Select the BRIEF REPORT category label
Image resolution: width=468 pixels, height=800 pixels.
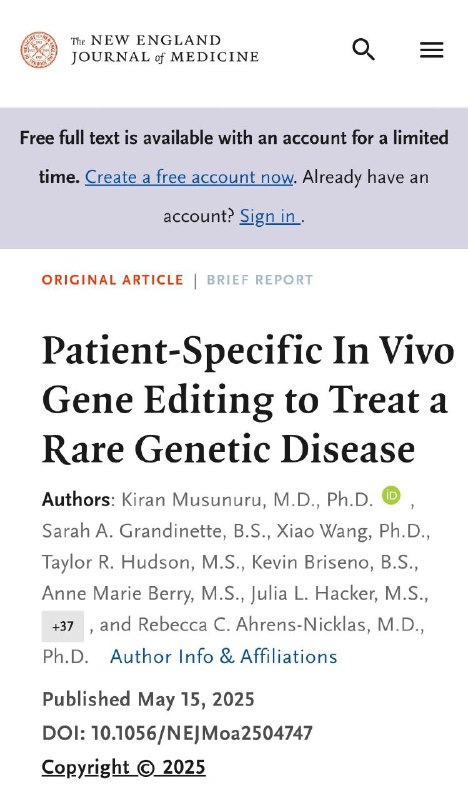(x=259, y=280)
